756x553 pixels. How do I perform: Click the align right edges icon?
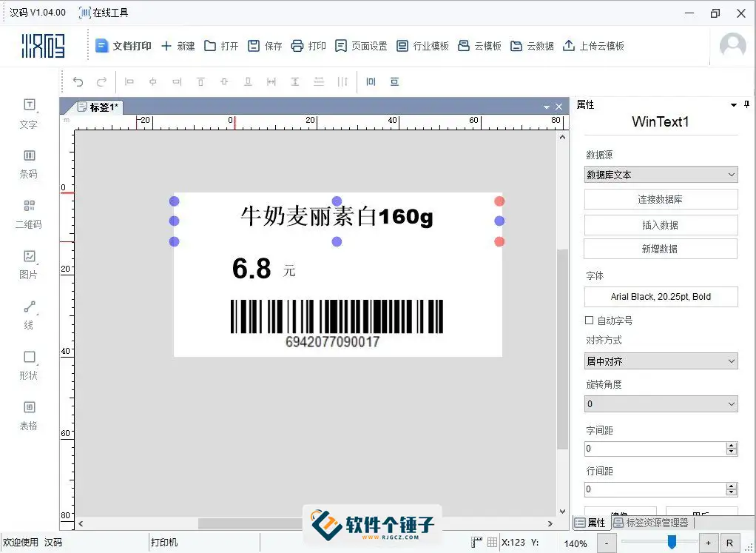[177, 81]
